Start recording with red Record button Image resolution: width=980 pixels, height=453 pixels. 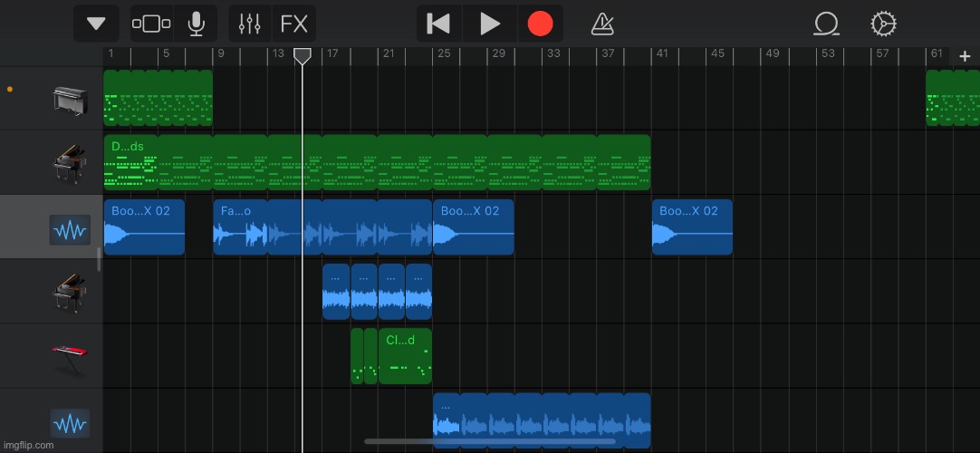pos(541,24)
